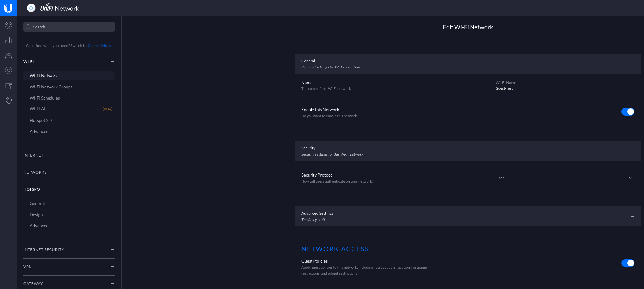Switch to Classic Mode link
This screenshot has height=289, width=644.
[x=99, y=46]
